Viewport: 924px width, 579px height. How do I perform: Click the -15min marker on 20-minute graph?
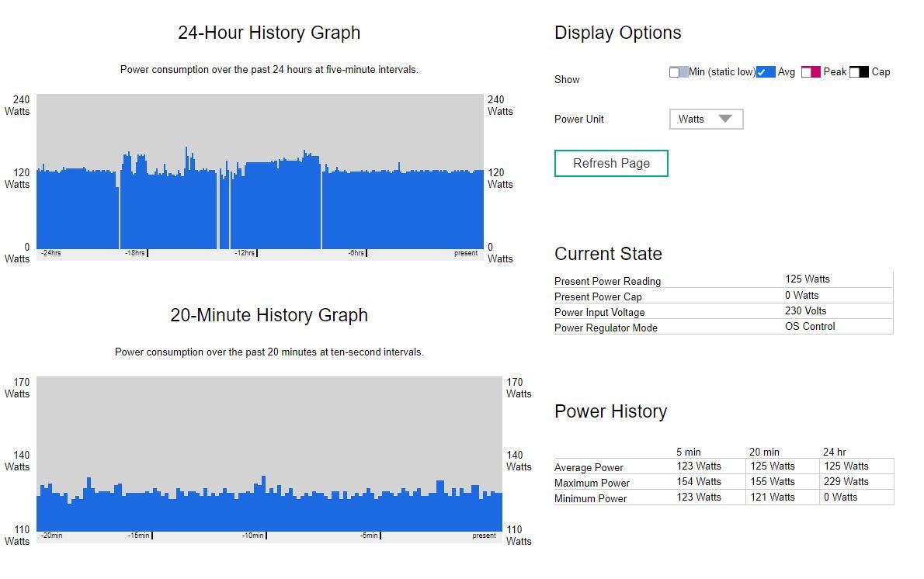139,536
